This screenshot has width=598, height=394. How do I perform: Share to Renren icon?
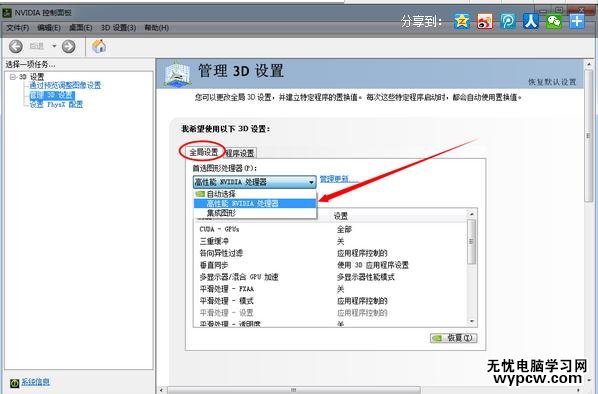pyautogui.click(x=531, y=21)
